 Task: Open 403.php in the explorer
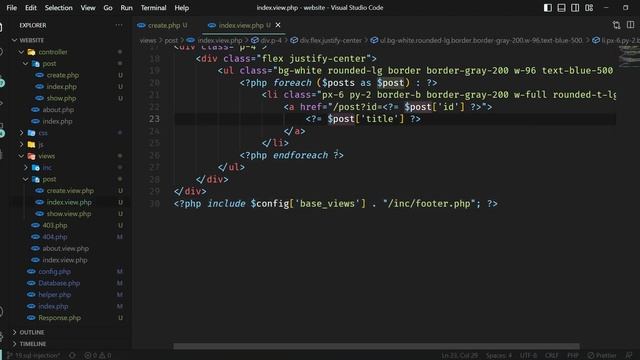pos(55,225)
